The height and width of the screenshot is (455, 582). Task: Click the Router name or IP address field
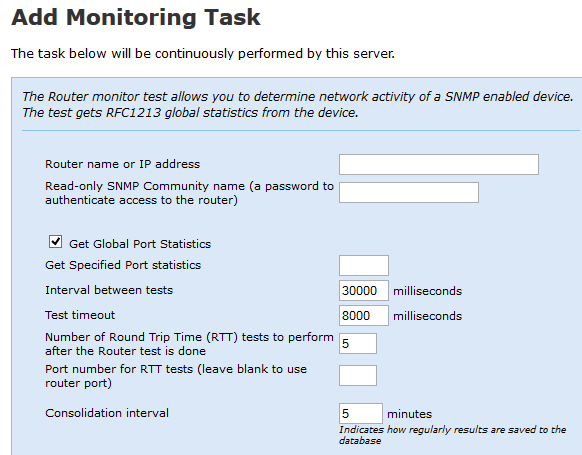coord(439,164)
